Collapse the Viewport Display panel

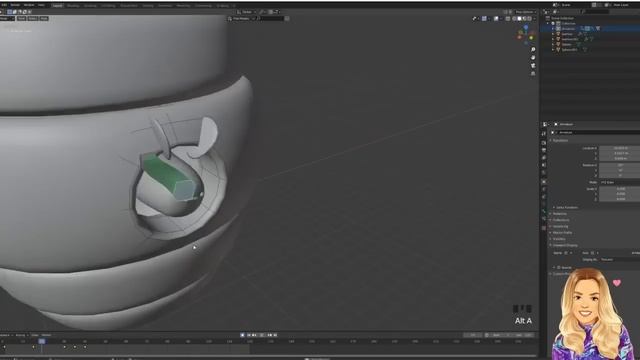coord(563,246)
